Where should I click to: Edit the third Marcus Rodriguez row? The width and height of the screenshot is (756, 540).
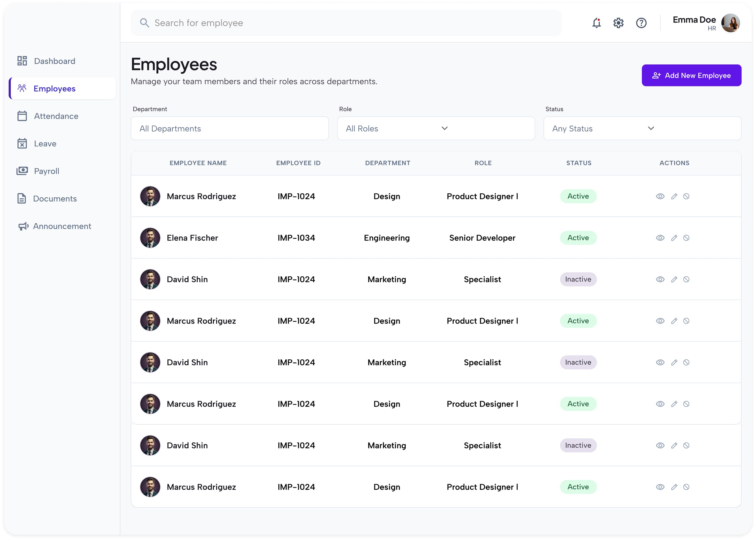pyautogui.click(x=674, y=404)
